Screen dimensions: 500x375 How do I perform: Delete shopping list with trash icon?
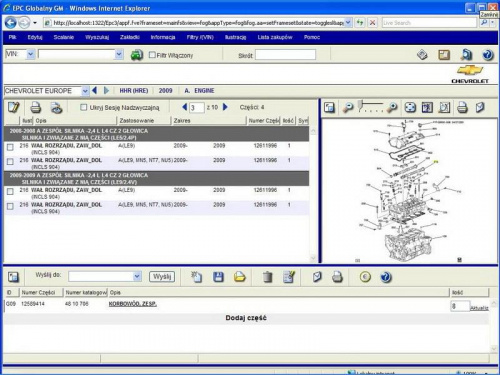[x=267, y=277]
